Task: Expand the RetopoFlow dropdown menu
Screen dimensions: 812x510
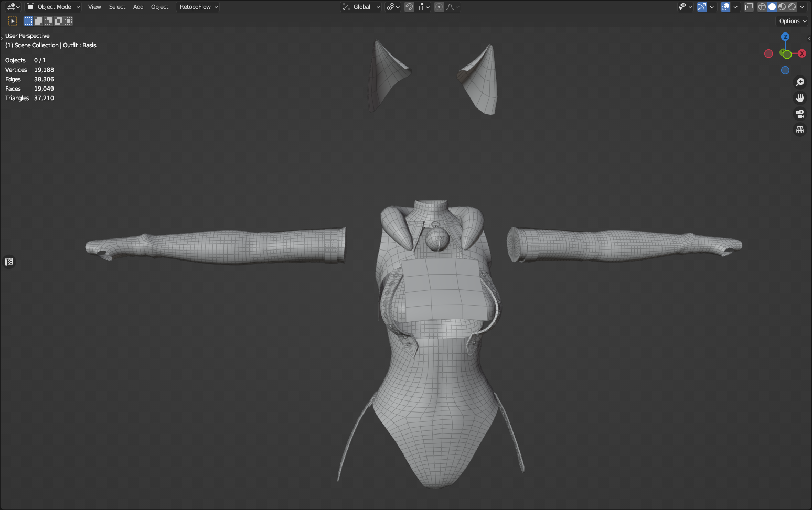Action: 199,7
